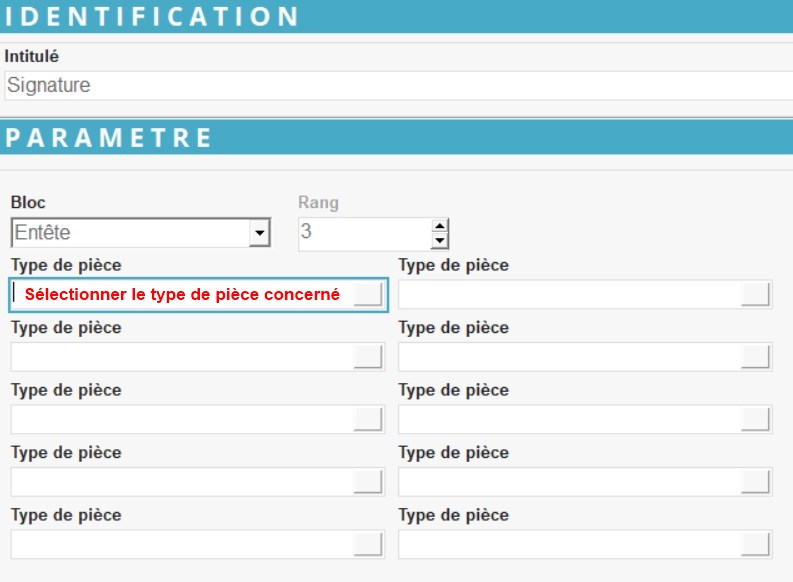This screenshot has width=793, height=582.
Task: Increase Rang with the up arrow
Action: point(439,226)
